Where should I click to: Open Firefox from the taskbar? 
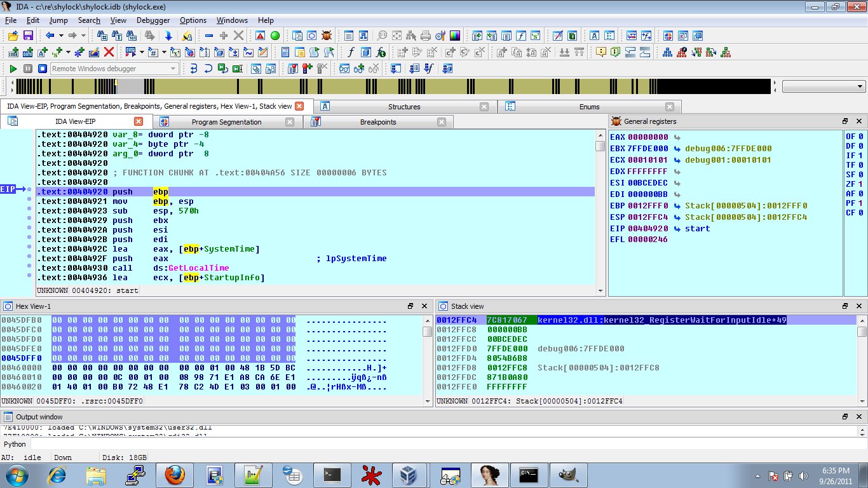click(x=175, y=474)
